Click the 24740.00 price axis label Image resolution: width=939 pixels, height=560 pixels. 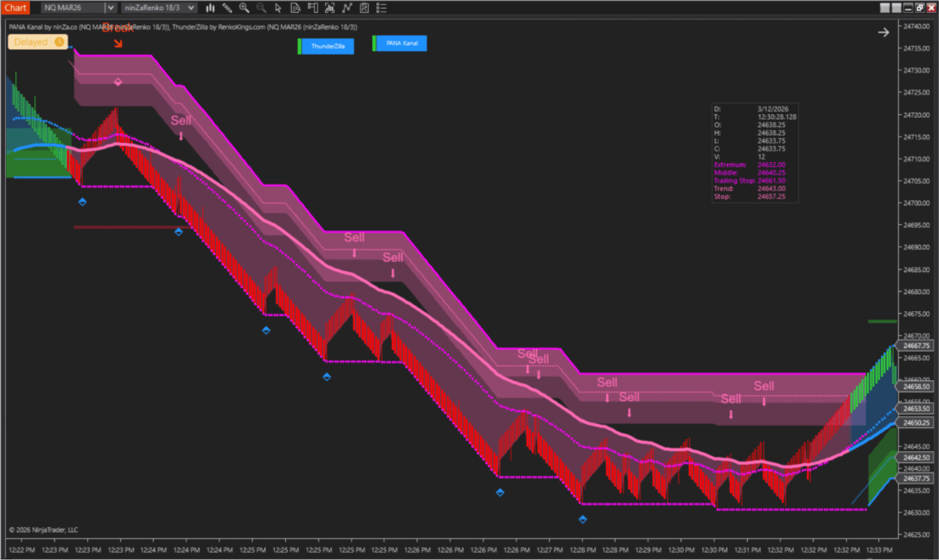[916, 26]
